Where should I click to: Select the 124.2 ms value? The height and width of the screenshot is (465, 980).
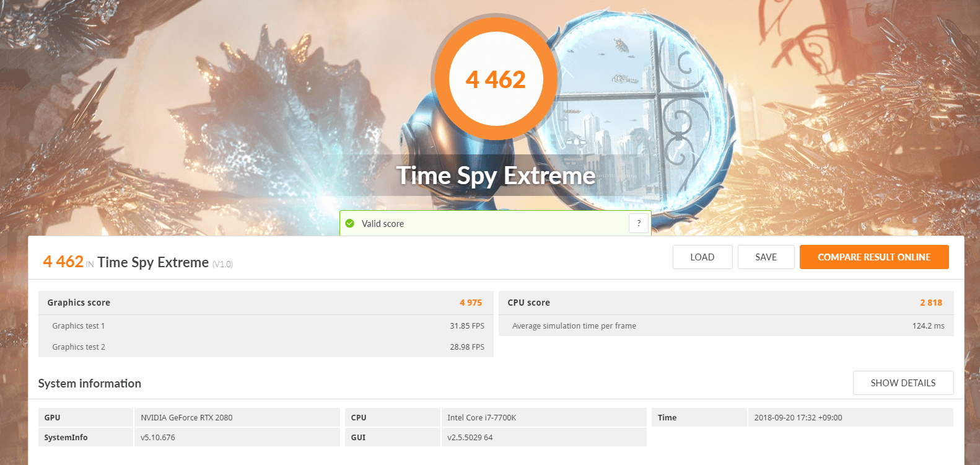(928, 325)
